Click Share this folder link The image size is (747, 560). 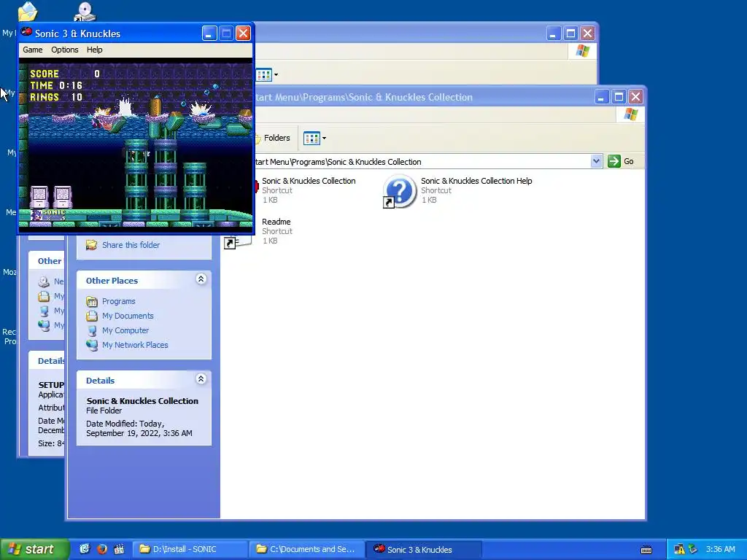tap(131, 245)
